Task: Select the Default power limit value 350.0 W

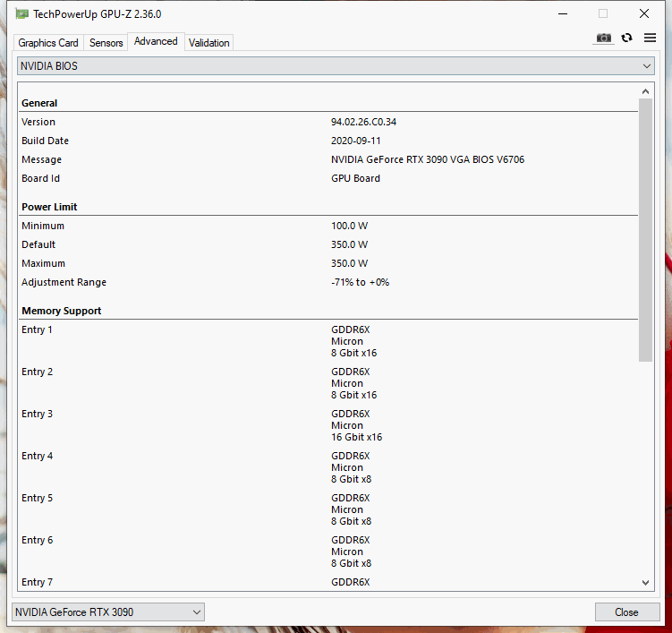Action: 349,244
